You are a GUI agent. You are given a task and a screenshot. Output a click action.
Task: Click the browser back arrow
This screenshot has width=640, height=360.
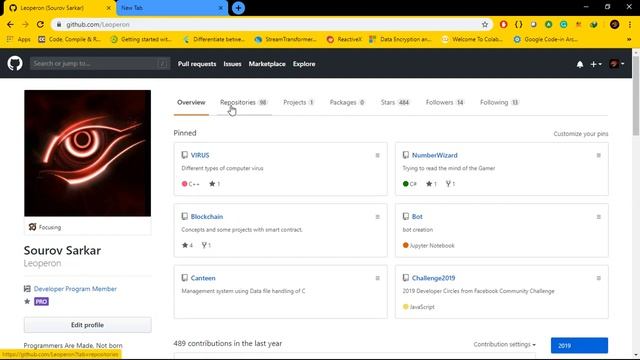coord(10,24)
